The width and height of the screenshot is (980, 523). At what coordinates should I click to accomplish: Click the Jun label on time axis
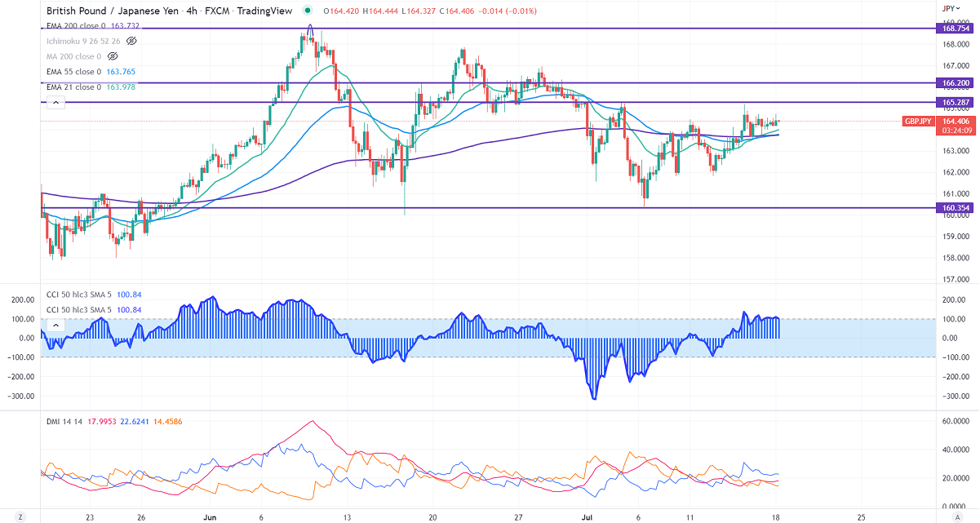pyautogui.click(x=210, y=516)
